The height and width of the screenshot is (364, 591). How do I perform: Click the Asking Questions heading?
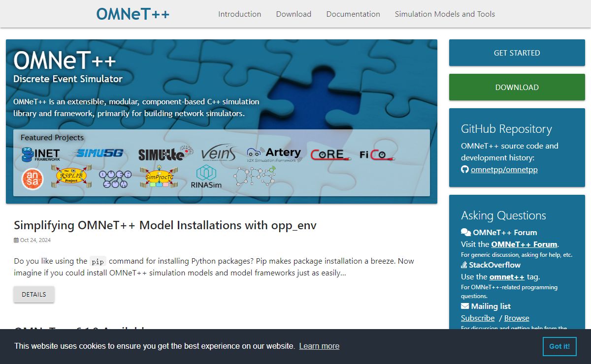click(503, 215)
